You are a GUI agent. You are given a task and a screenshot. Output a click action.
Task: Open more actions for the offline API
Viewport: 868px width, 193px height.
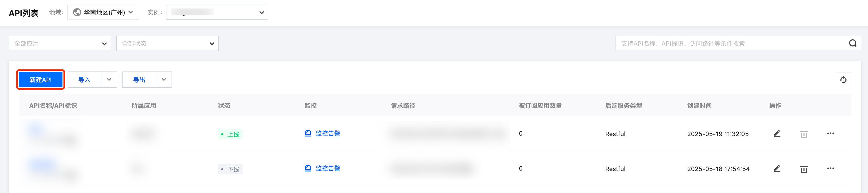[x=830, y=168]
